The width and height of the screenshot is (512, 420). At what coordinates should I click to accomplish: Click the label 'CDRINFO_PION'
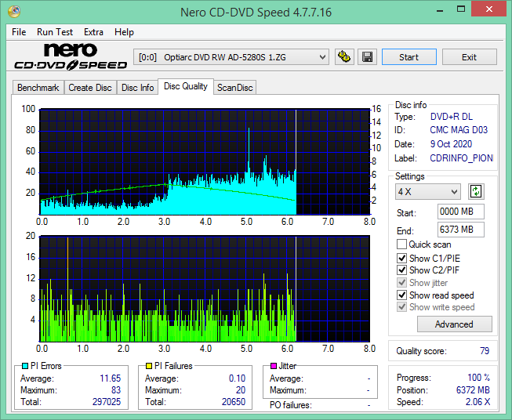click(461, 158)
